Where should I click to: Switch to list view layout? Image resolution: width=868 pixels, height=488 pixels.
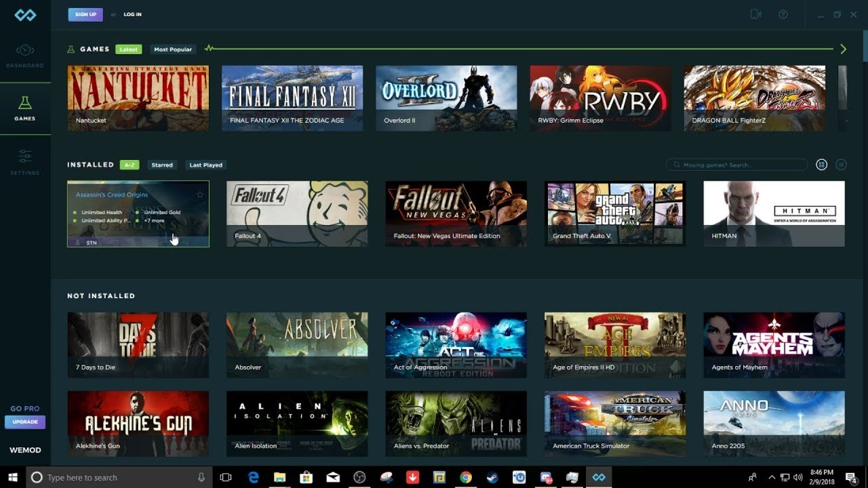click(x=841, y=165)
